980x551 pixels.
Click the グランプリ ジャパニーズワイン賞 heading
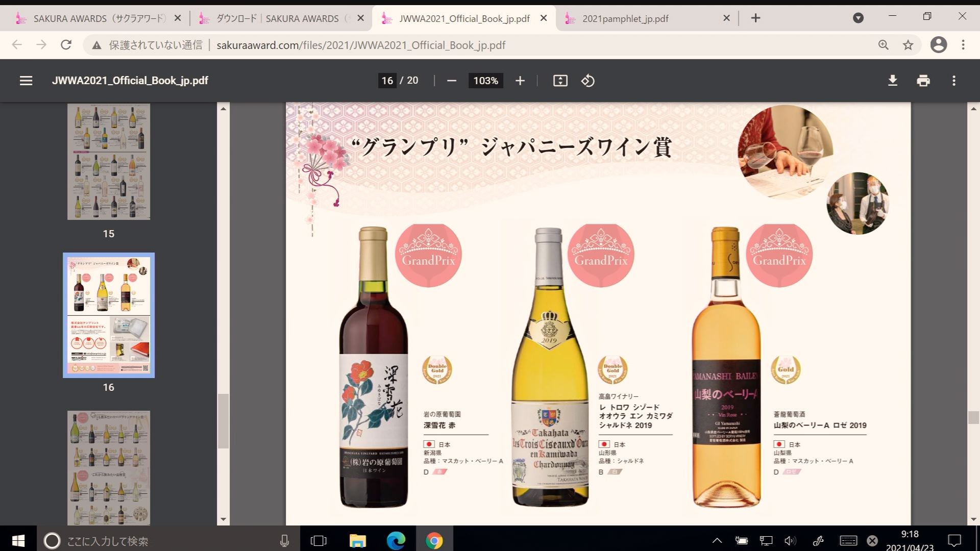click(511, 147)
